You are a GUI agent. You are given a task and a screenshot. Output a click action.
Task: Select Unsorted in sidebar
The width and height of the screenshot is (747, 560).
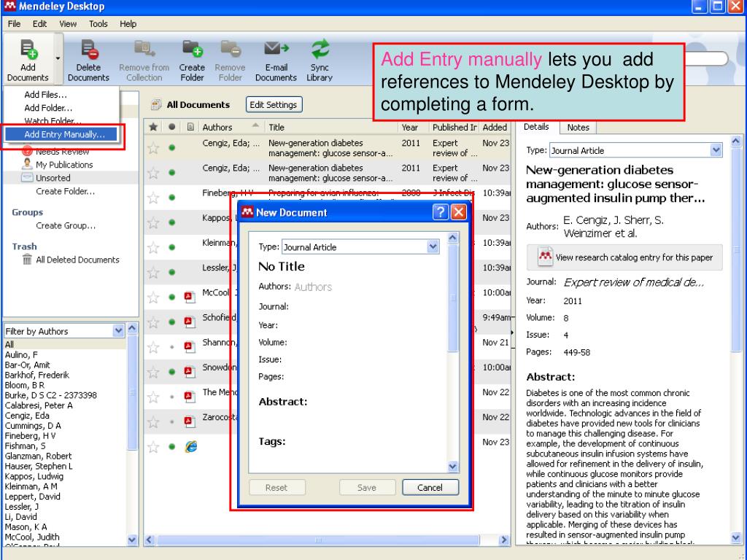click(53, 178)
